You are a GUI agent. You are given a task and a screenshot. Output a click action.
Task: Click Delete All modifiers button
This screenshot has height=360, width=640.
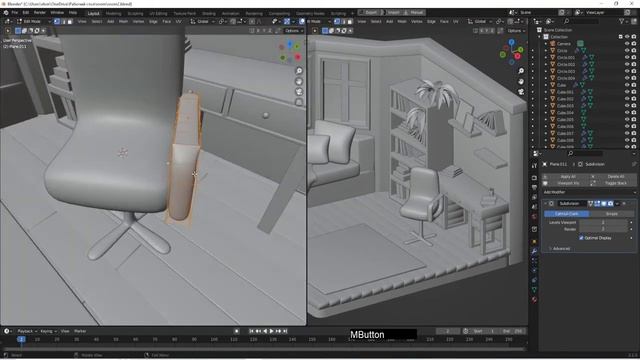click(x=616, y=177)
